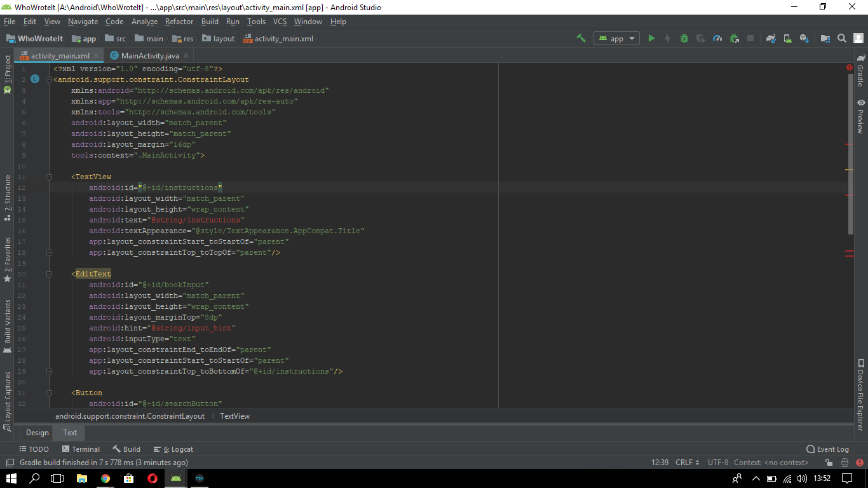The image size is (868, 488).
Task: Toggle the Device File Explorer panel
Action: tap(860, 395)
